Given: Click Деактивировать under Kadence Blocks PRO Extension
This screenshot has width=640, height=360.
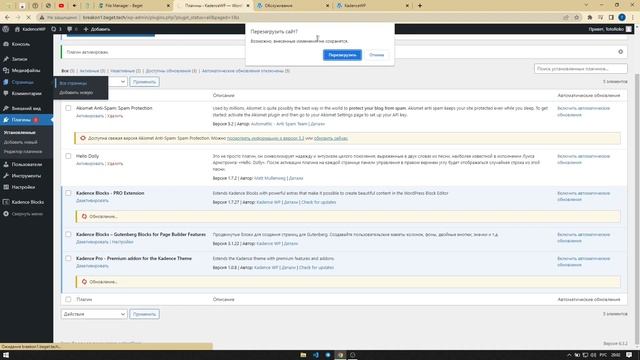Looking at the screenshot, I should point(92,200).
